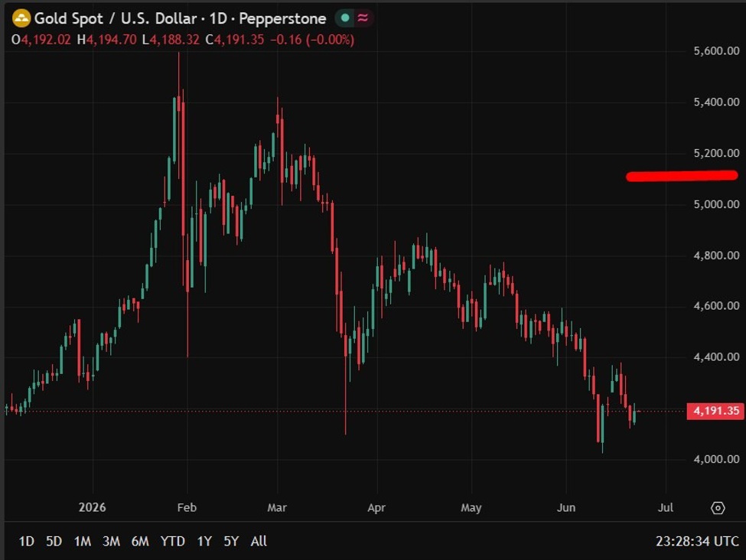Open timezone menu at 23:28:34 UTC
746x560 pixels.
[x=697, y=542]
